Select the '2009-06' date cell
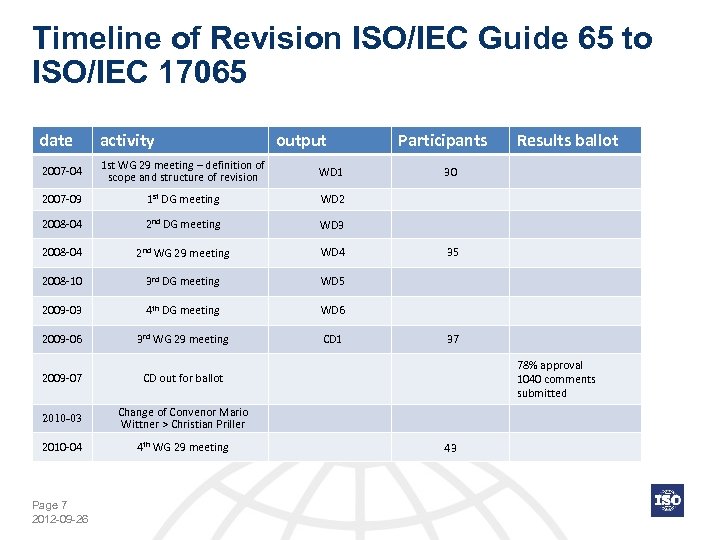 tap(62, 339)
